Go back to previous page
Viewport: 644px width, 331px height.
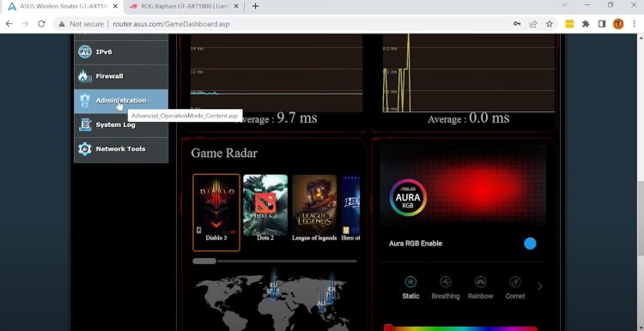9,24
